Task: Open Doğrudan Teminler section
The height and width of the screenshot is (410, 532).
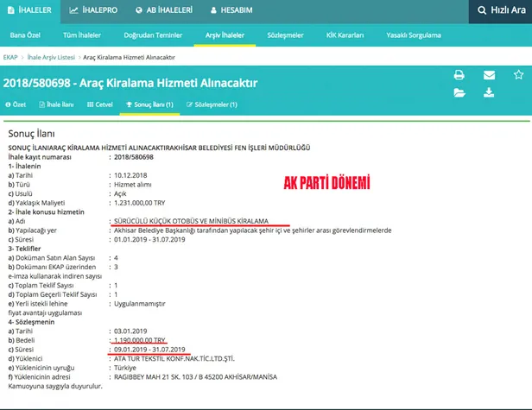Action: click(x=153, y=35)
